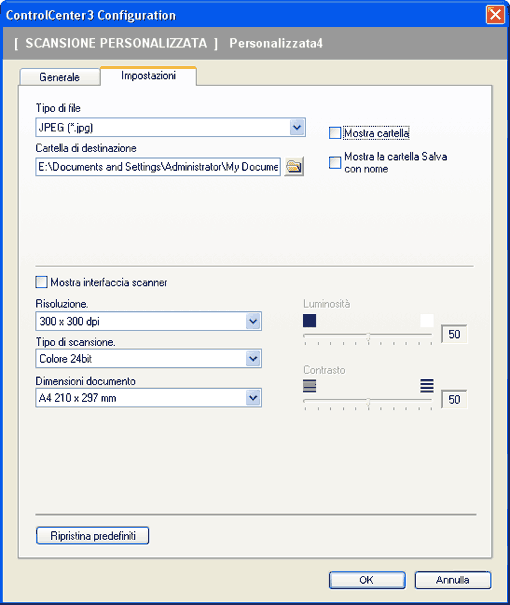Click the dark brightness square icon

309,320
